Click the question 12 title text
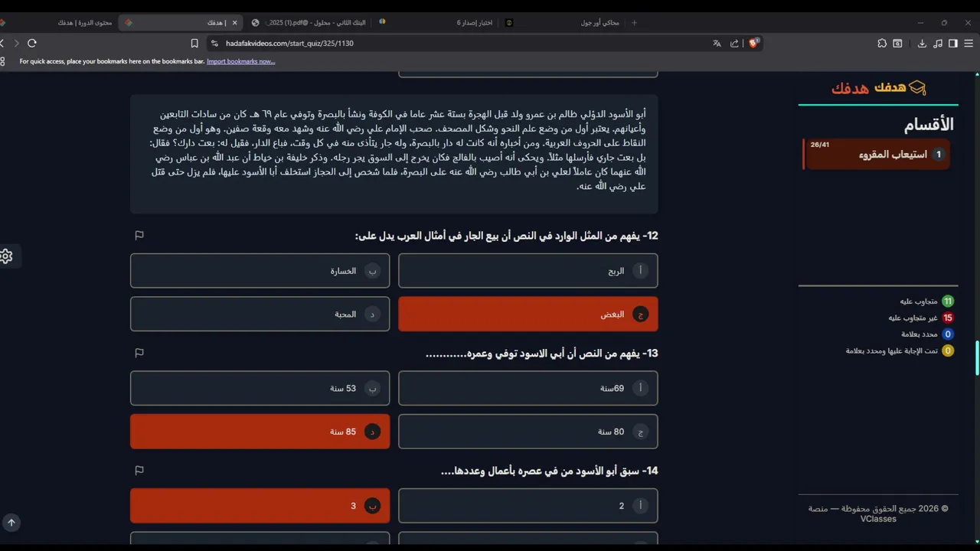Image resolution: width=980 pixels, height=551 pixels. point(506,236)
